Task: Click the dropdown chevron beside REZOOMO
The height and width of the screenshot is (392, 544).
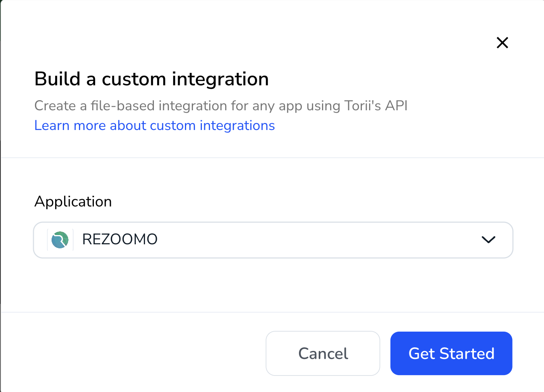Action: pyautogui.click(x=488, y=240)
